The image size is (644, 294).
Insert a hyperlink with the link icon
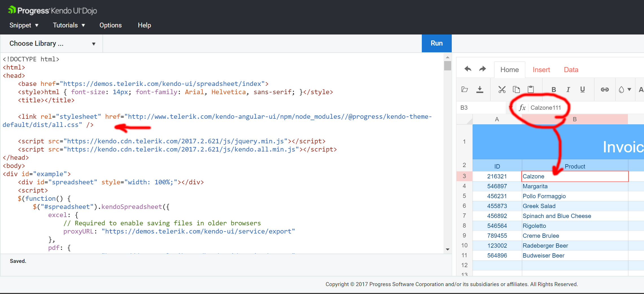point(604,90)
